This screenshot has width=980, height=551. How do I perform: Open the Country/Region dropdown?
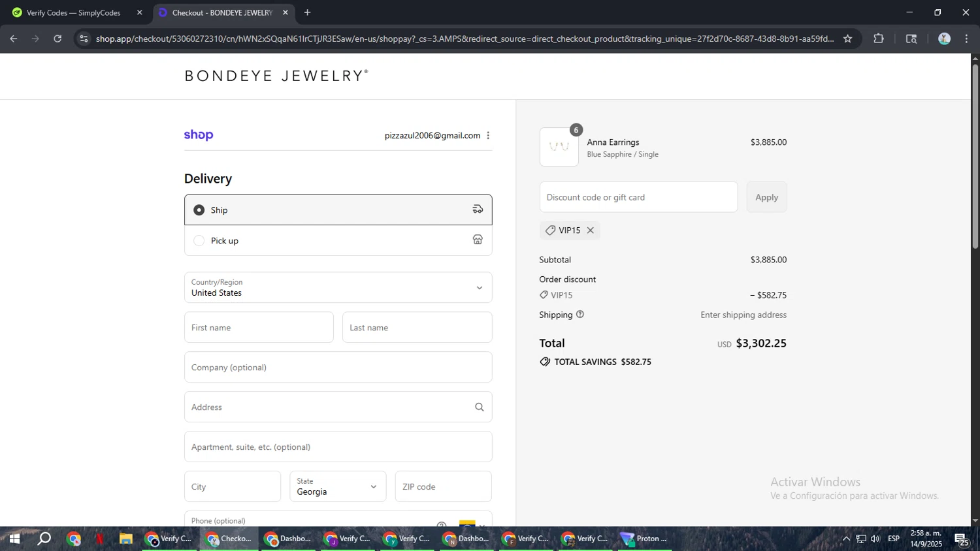point(338,287)
